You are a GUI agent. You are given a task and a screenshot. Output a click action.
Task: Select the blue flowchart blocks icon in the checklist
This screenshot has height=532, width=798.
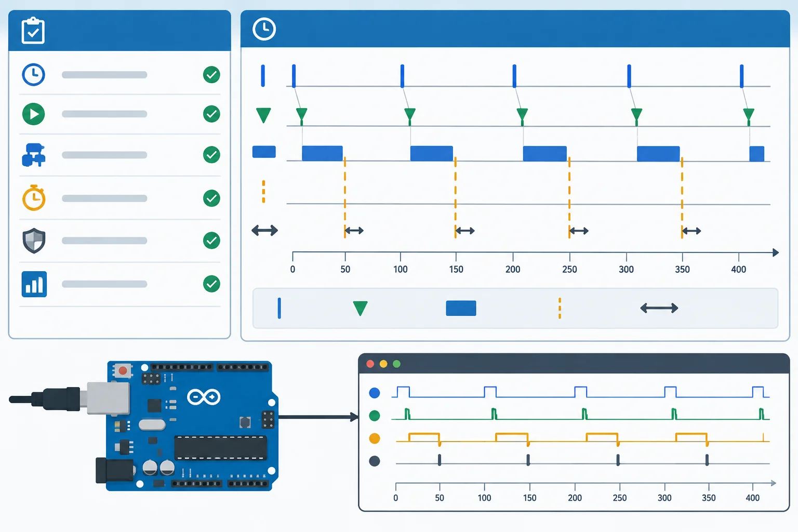click(34, 155)
